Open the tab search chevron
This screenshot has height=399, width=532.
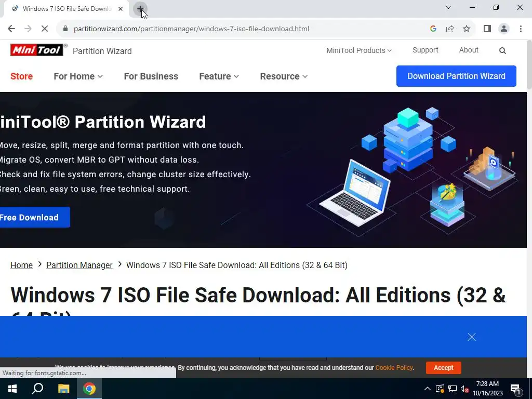[448, 7]
